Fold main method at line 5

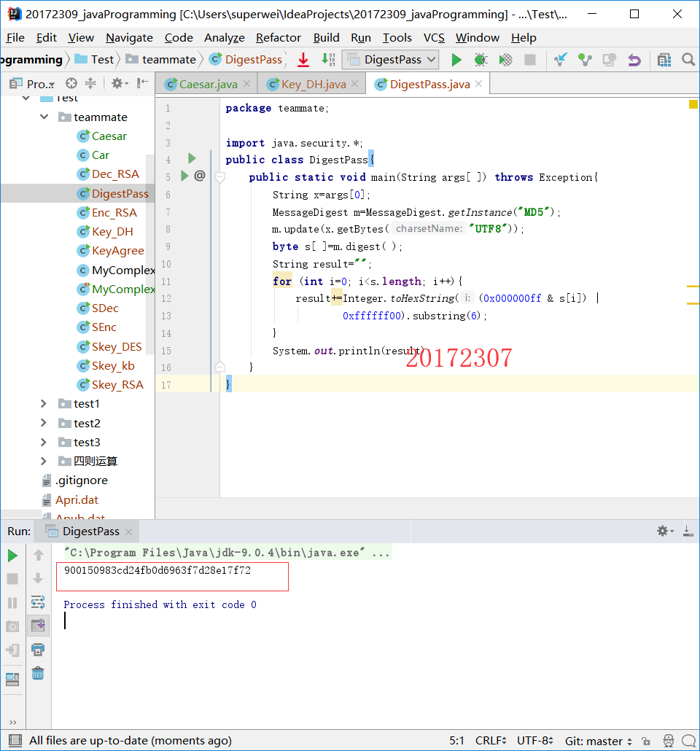(x=220, y=177)
